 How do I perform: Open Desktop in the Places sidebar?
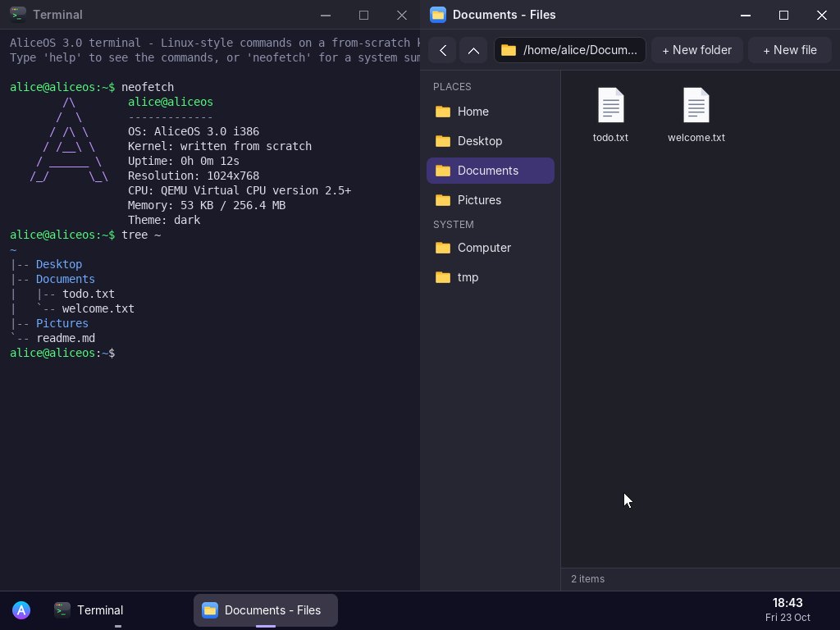click(491, 141)
